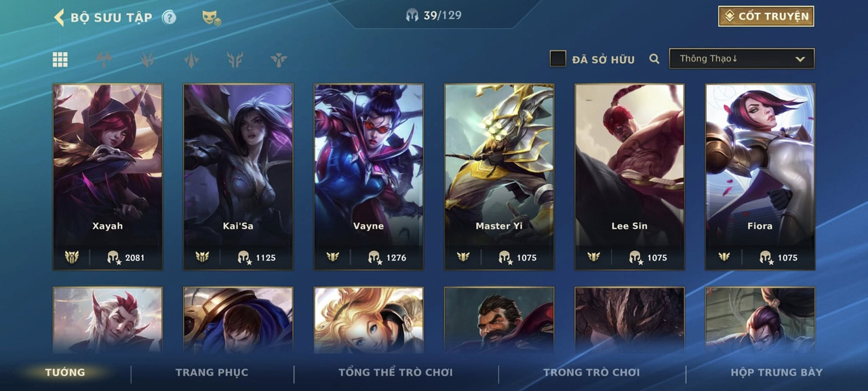Click Xayah's mastery emblem icon
Screen dimensions: 868x391
[71, 257]
